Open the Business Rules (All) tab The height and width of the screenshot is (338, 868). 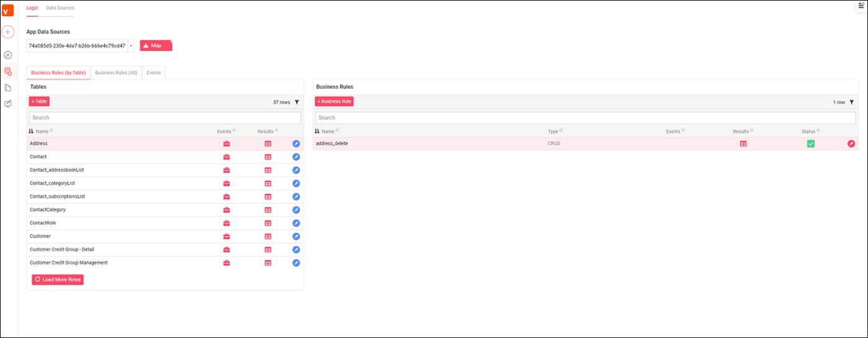point(116,73)
